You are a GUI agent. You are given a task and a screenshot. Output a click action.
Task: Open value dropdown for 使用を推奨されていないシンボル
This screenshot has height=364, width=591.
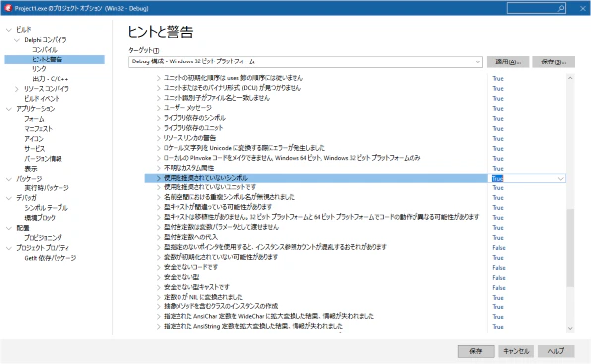point(561,179)
